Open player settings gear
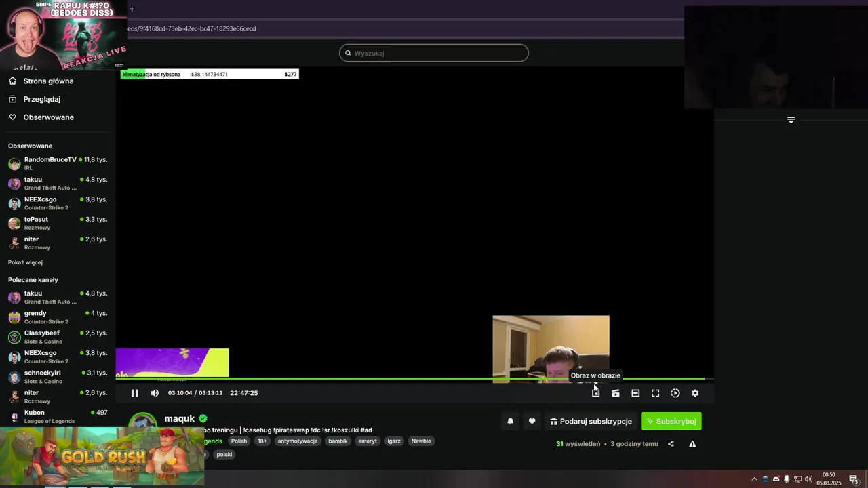Image resolution: width=868 pixels, height=488 pixels. click(695, 393)
